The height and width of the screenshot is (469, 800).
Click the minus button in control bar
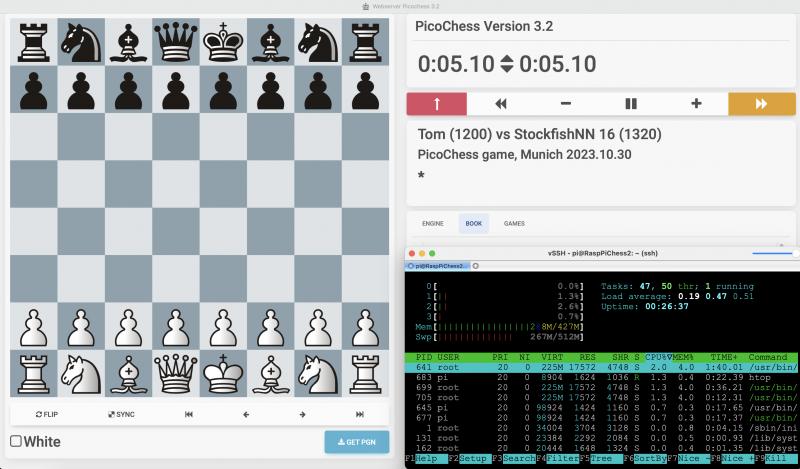pyautogui.click(x=566, y=103)
